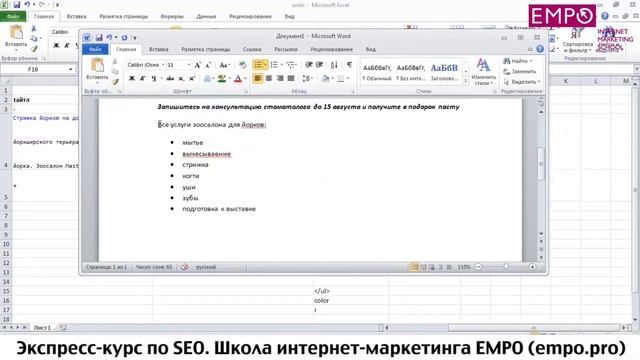The height and width of the screenshot is (360, 640).
Task: Open bullet style dropdown arrow in Word
Action: point(265,65)
